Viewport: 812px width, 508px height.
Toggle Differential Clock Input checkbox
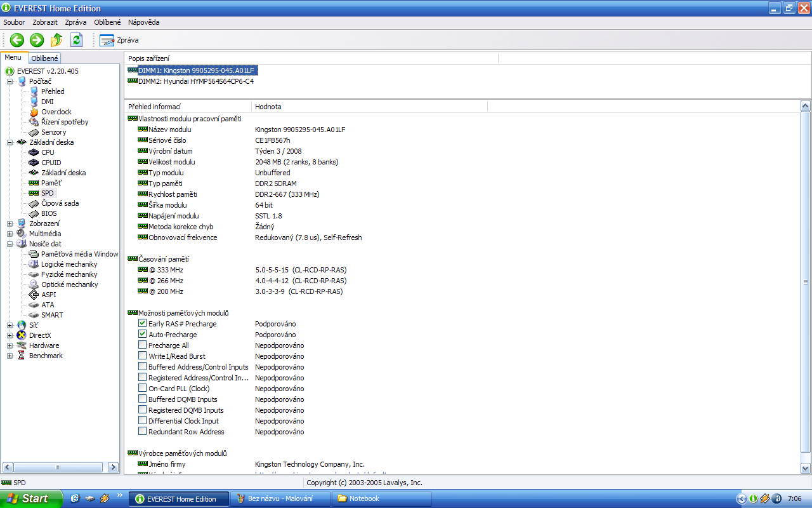pyautogui.click(x=143, y=421)
